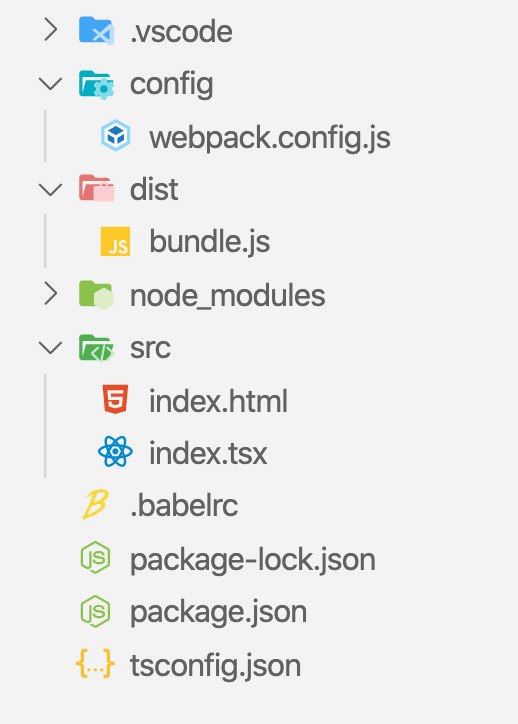
Task: Click the green node_modules folder icon
Action: coord(96,295)
